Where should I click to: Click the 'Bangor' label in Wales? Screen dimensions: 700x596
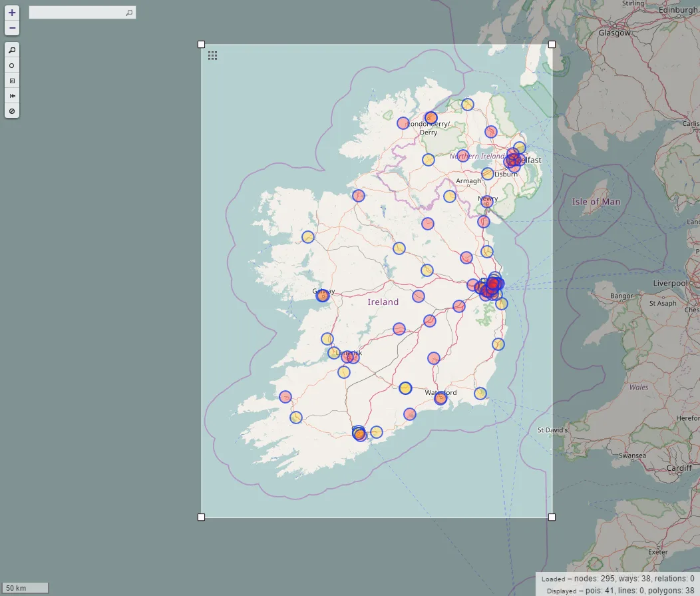pyautogui.click(x=621, y=296)
